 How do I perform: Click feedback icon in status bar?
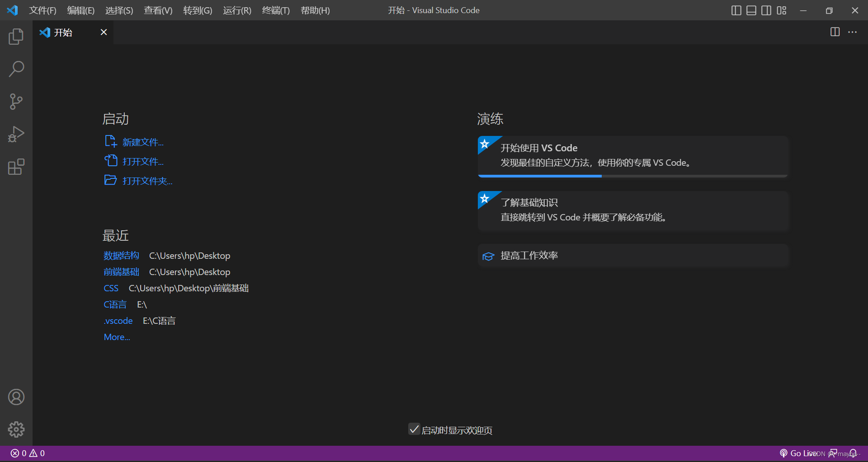[832, 453]
